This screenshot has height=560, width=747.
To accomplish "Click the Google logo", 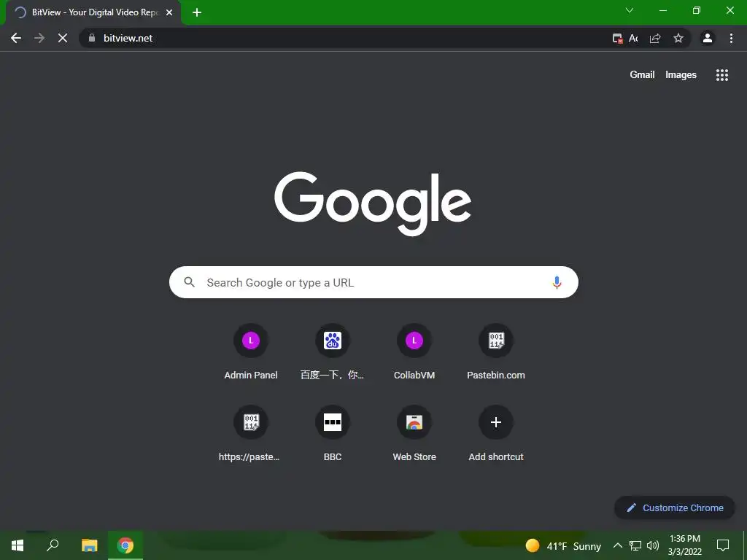I will tap(373, 204).
